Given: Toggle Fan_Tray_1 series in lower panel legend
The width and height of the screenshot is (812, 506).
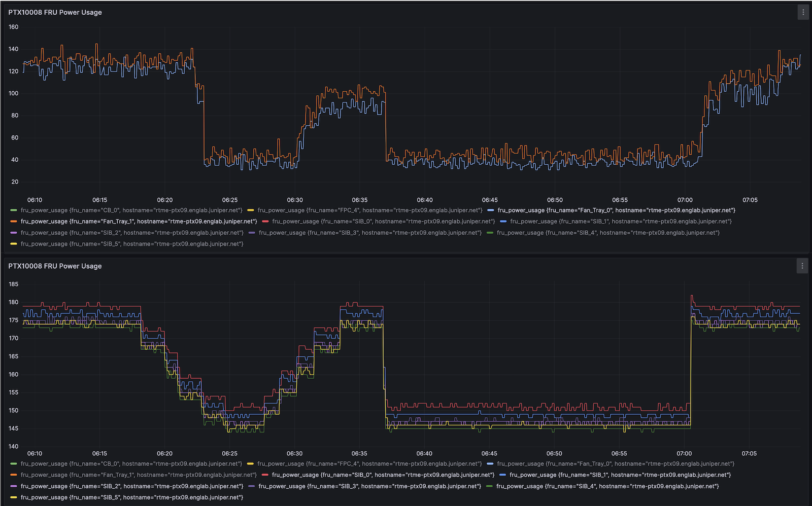Looking at the screenshot, I should [139, 475].
